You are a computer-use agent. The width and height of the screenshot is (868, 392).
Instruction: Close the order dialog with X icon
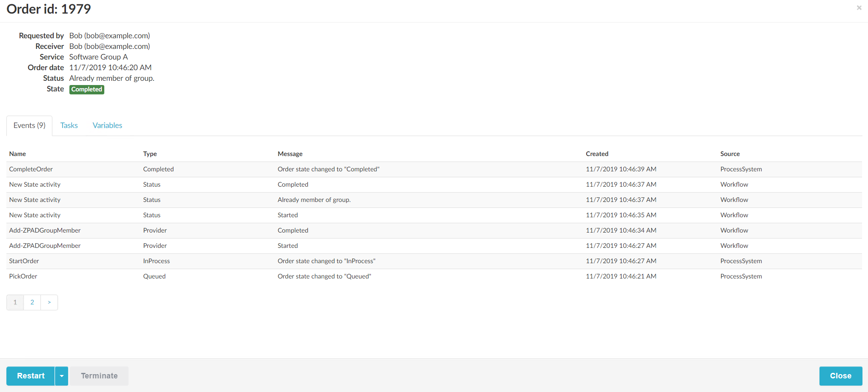859,8
